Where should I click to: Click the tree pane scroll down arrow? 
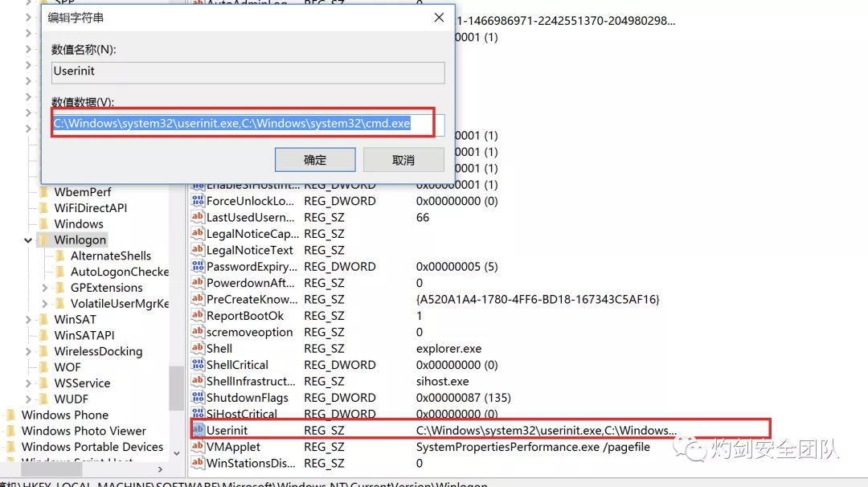pos(177,453)
